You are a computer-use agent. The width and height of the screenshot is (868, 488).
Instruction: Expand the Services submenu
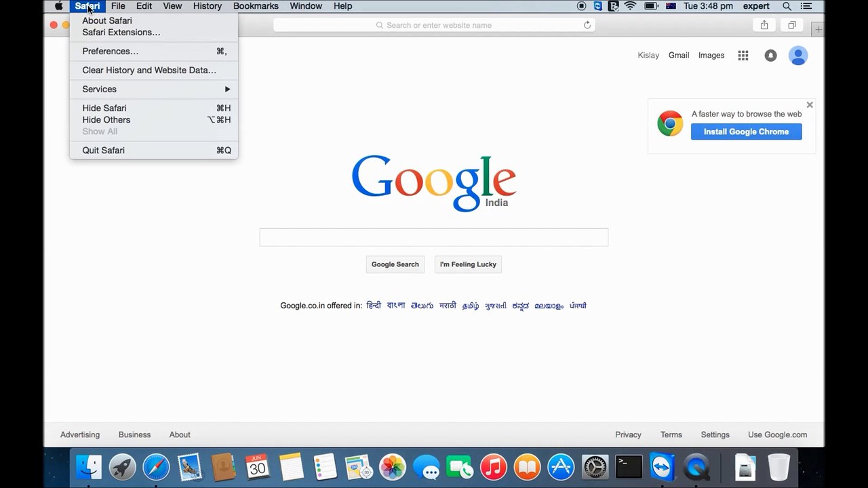pos(154,89)
